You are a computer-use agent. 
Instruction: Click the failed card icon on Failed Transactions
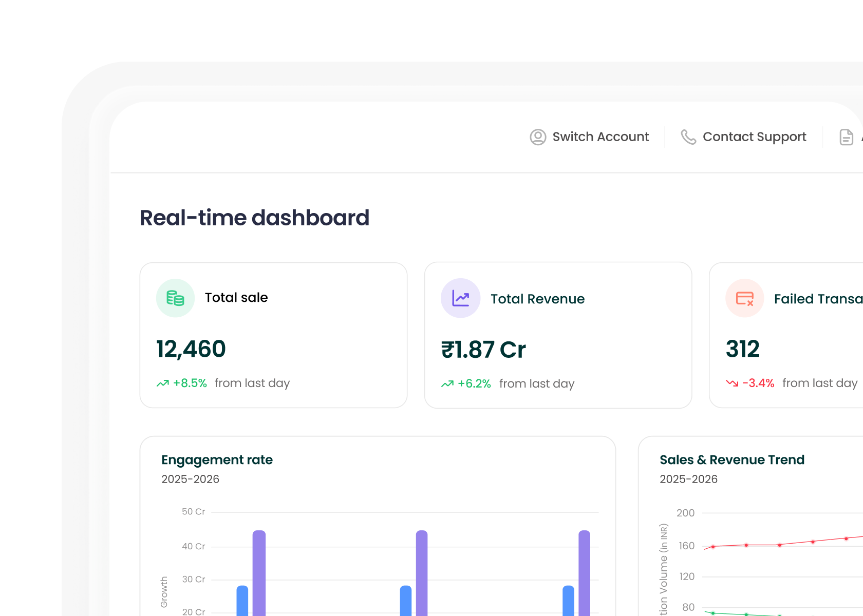tap(744, 298)
